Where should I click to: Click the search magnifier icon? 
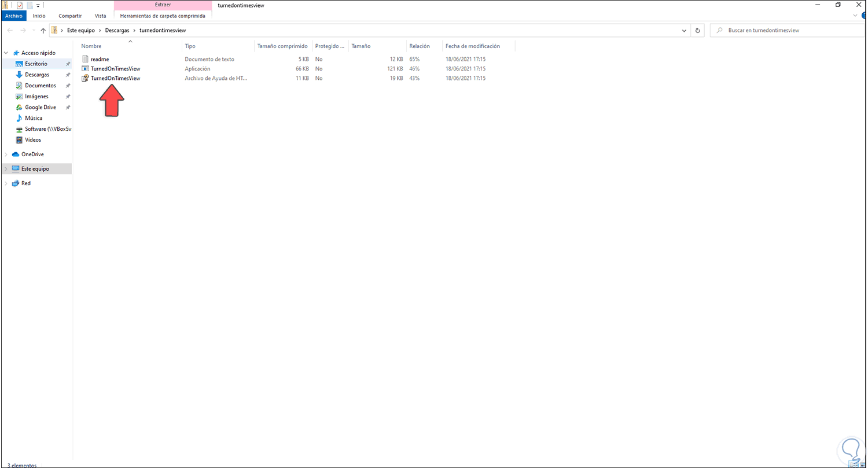click(x=719, y=30)
